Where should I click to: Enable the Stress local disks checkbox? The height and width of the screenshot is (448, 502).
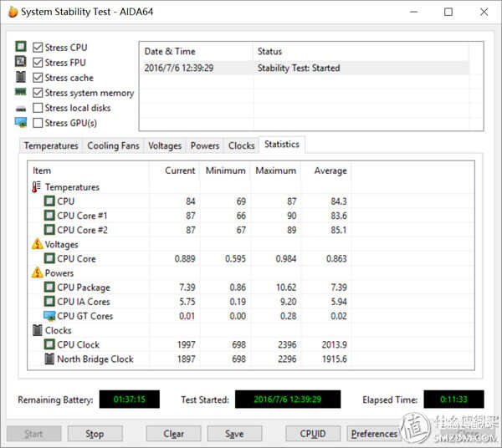(x=38, y=108)
